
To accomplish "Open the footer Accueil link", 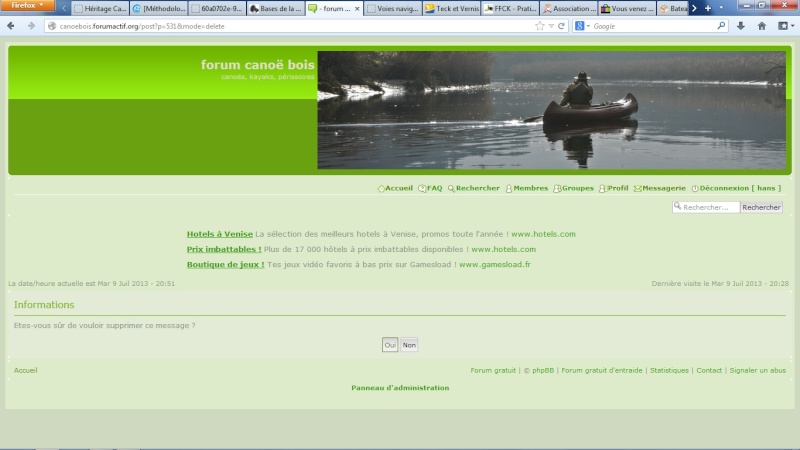I will 26,370.
